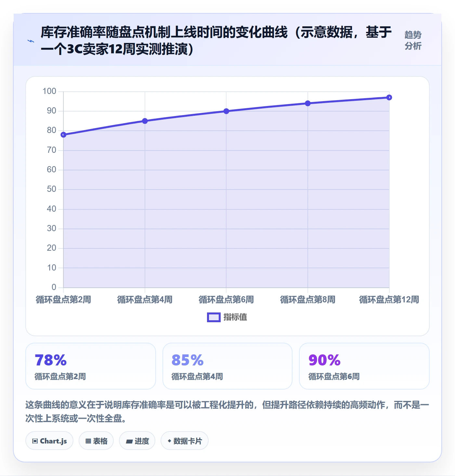Click the 循环盘点第12周 data point on the line
This screenshot has height=476, width=455.
tap(389, 98)
